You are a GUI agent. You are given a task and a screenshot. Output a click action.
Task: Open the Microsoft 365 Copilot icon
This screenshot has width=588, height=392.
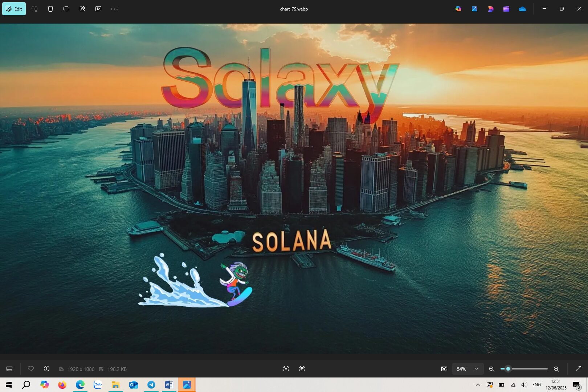(x=458, y=9)
